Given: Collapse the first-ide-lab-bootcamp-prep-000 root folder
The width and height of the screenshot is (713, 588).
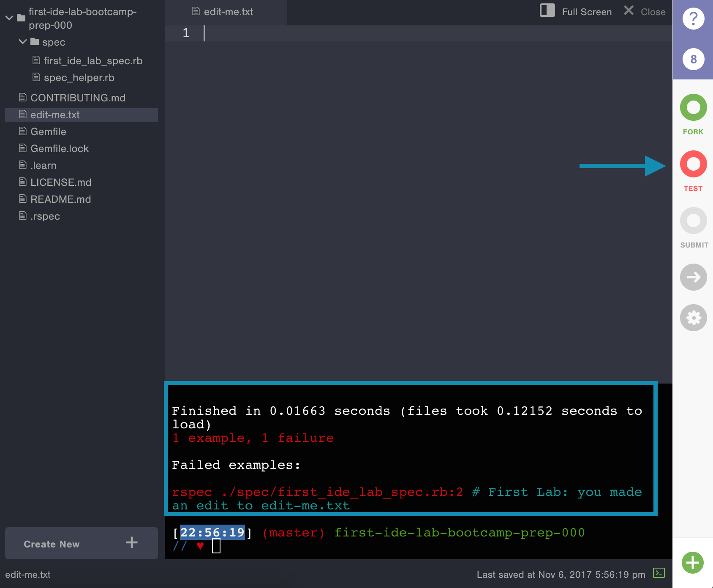Looking at the screenshot, I should click(9, 18).
